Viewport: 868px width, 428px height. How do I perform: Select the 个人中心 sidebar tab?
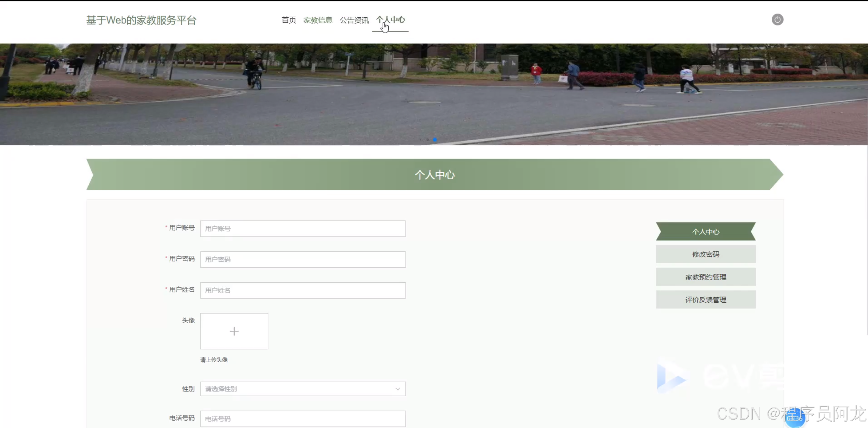tap(706, 231)
